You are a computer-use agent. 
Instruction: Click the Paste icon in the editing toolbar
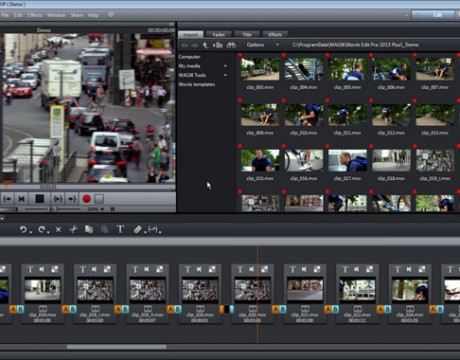click(x=104, y=229)
